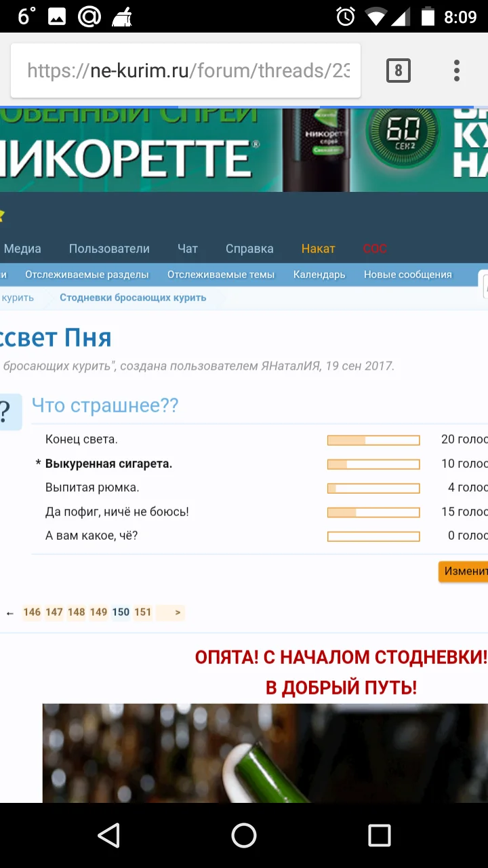Go to page 151 of the thread
Screen dimensions: 488x868
click(x=143, y=612)
